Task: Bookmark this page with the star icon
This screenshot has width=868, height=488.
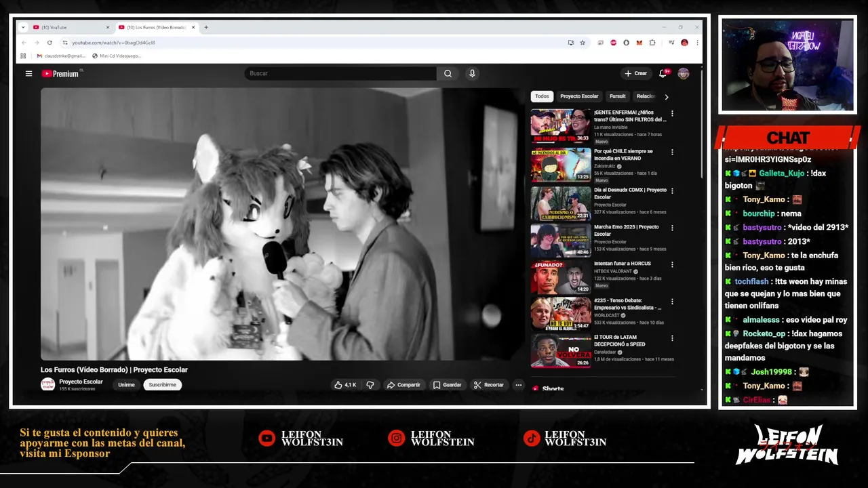Action: (x=583, y=43)
